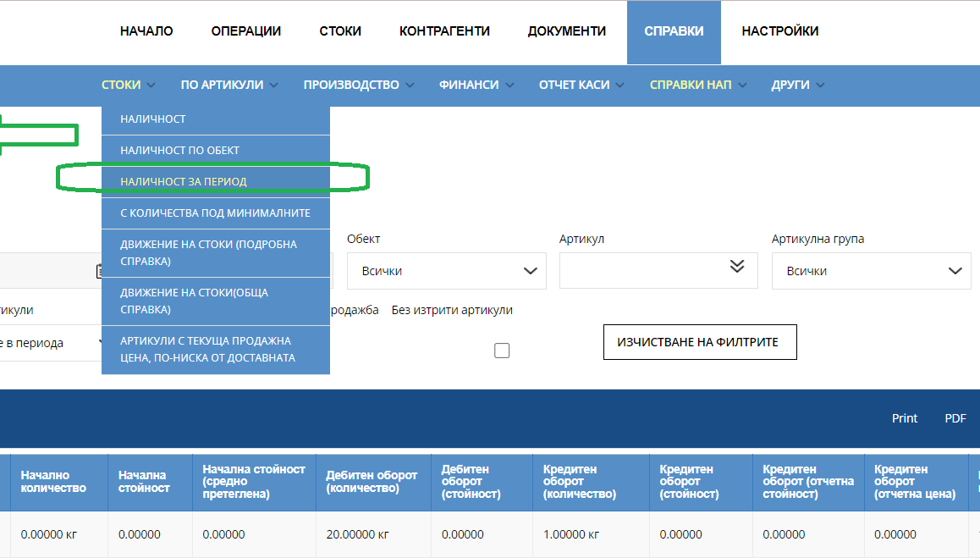
Task: Sort by Кредитен оборот (стойност) header
Action: click(x=702, y=482)
